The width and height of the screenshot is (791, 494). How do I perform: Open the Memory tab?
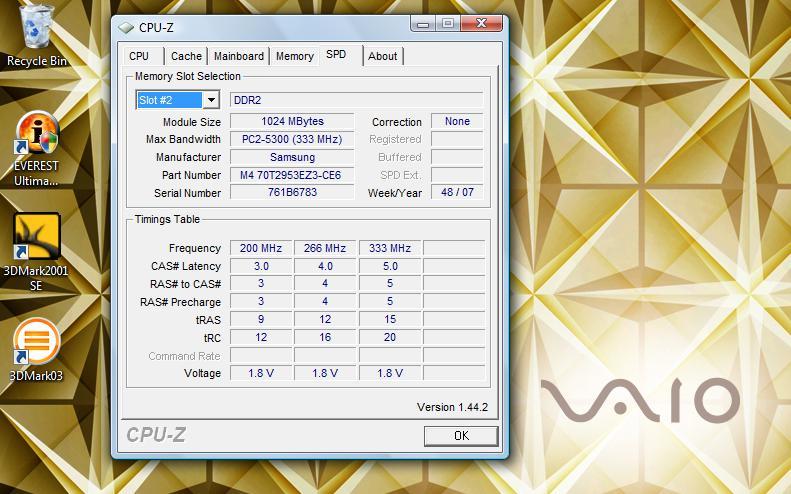coord(295,56)
